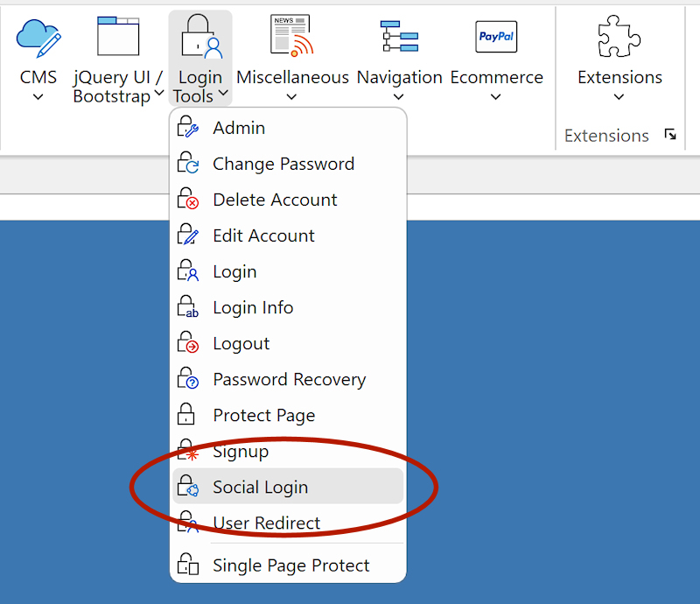The height and width of the screenshot is (604, 700).
Task: Open the Extensions dropdown chevron
Action: click(619, 97)
